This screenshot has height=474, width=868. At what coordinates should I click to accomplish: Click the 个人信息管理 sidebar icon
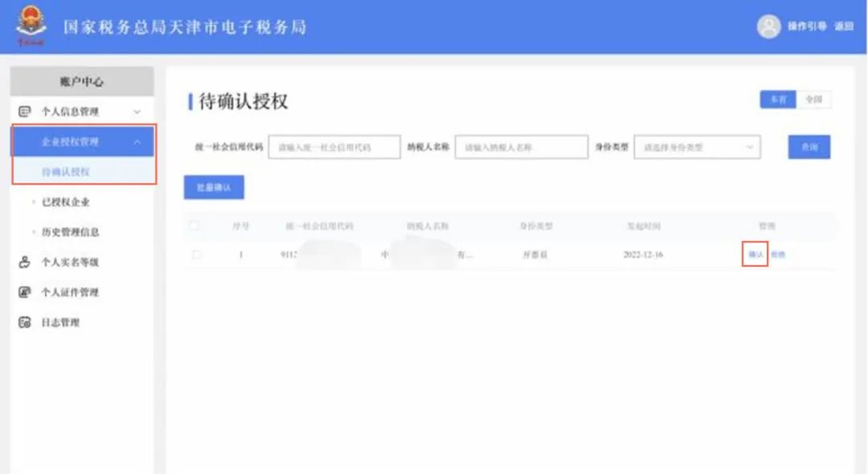pyautogui.click(x=24, y=112)
